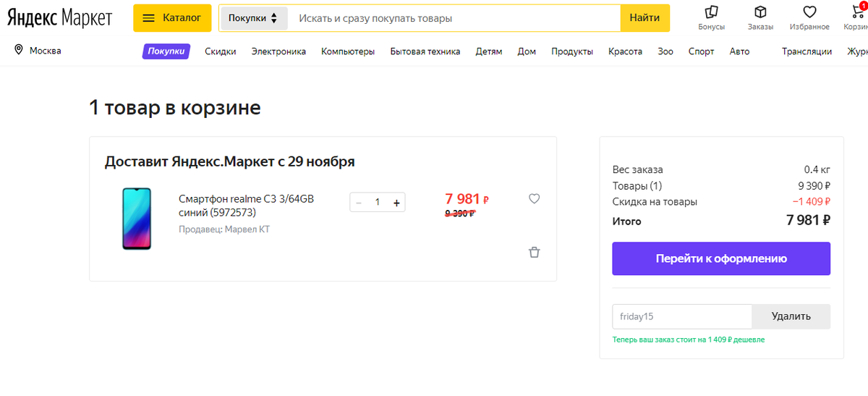
Task: Click the Итого total 7 981 ₽
Action: click(808, 221)
